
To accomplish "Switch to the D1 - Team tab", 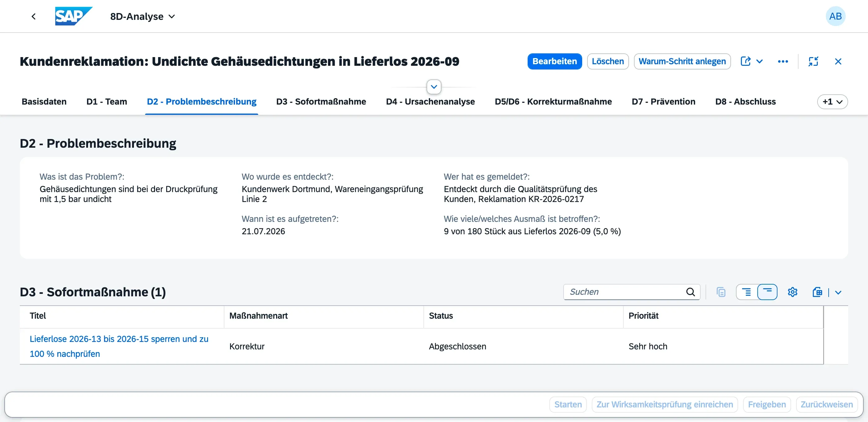I will coord(107,101).
